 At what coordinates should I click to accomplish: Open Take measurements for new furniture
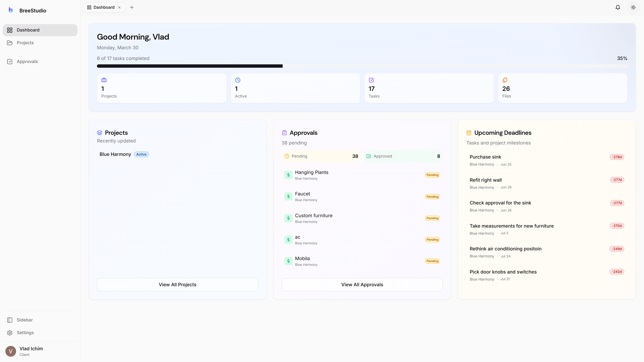click(x=547, y=229)
